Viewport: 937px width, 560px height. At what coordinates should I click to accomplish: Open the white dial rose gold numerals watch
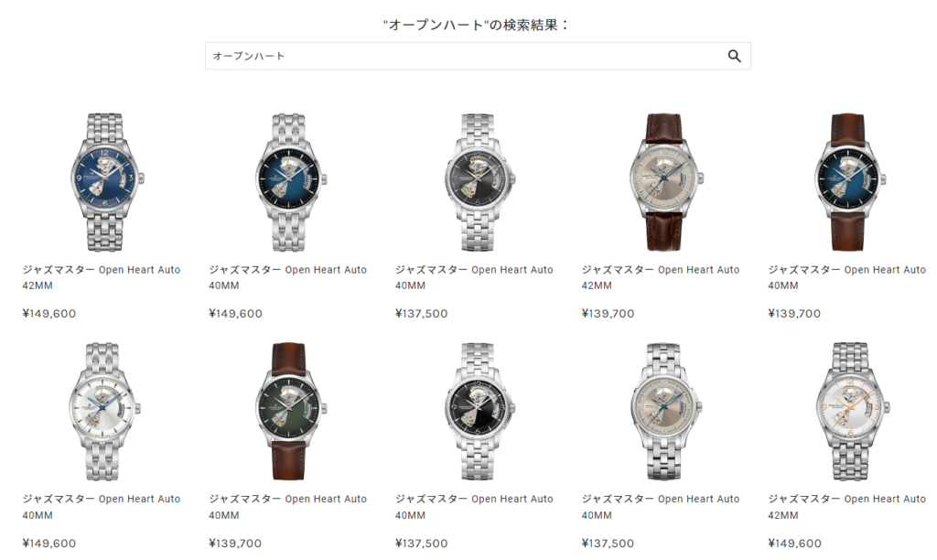[x=851, y=411]
